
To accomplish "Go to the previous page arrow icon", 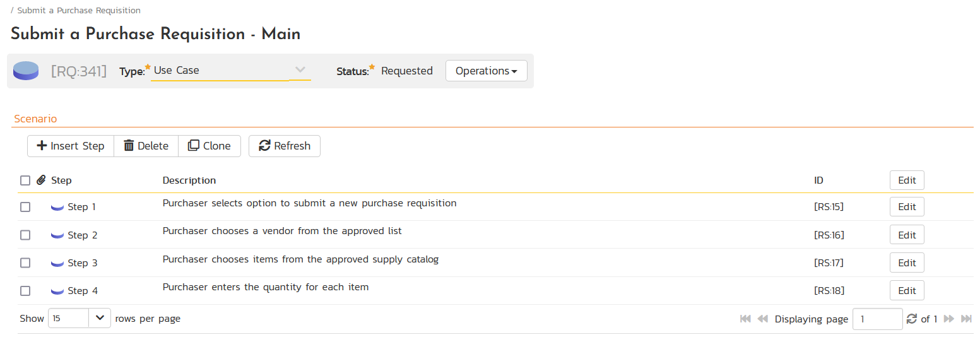I will click(762, 319).
